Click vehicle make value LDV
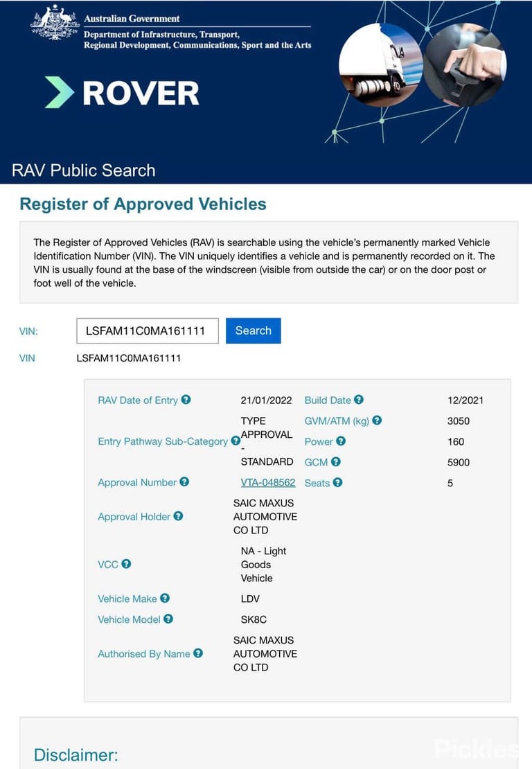 point(250,599)
